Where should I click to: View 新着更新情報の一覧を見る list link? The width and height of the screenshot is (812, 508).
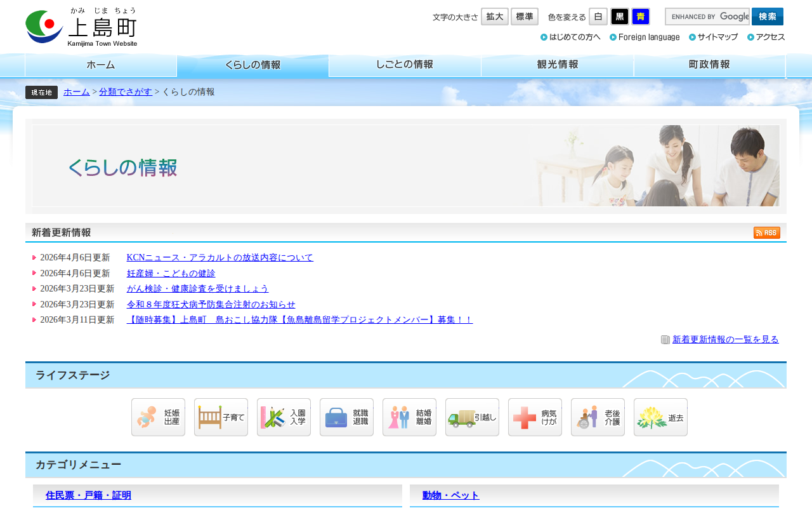tap(726, 340)
